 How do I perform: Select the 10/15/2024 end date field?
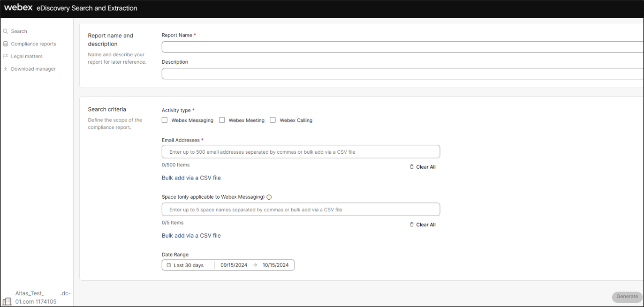[275, 265]
